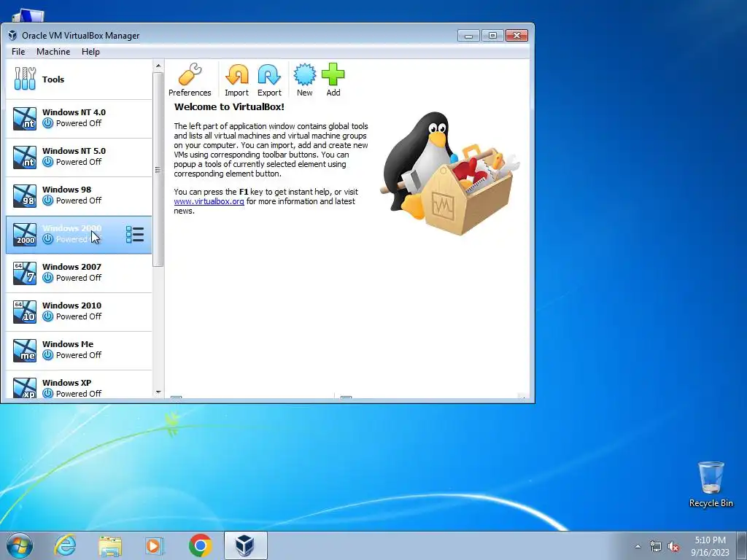Select the Windows 98 VM icon

point(24,195)
